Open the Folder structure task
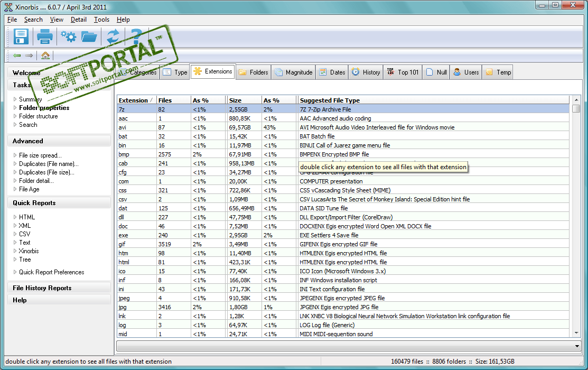This screenshot has width=588, height=370. (38, 116)
